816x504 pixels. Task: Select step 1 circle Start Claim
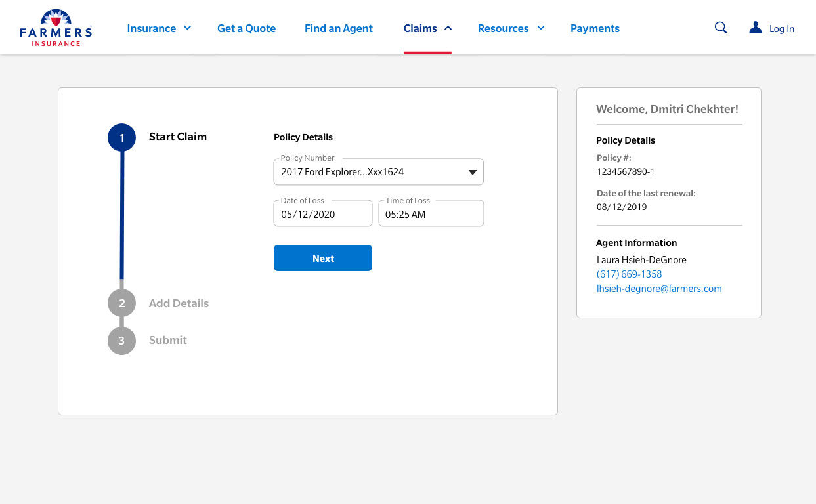121,138
